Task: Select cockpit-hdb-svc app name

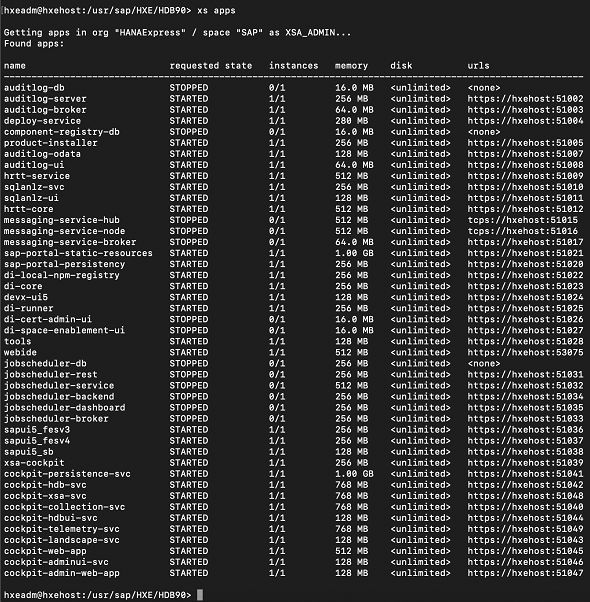Action: (45, 485)
